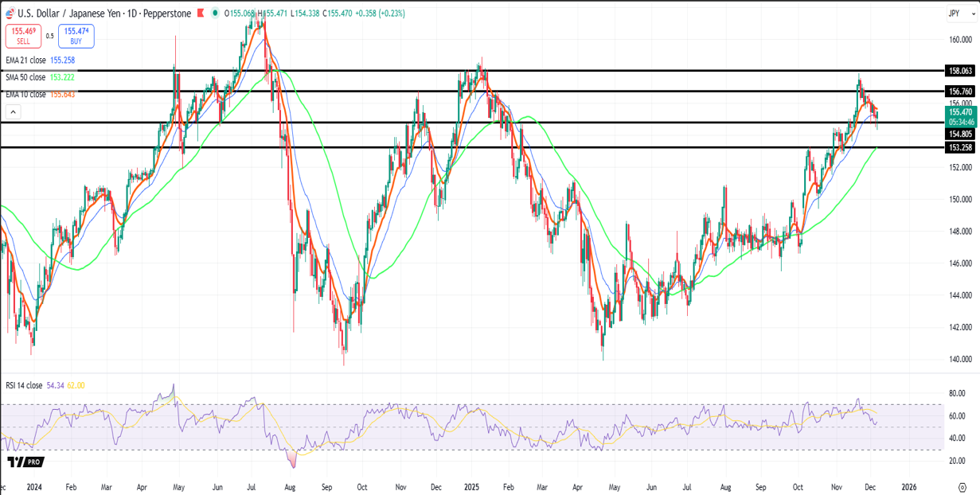Select the RSI 14 close indicator legend
The width and height of the screenshot is (980, 495).
(x=24, y=385)
